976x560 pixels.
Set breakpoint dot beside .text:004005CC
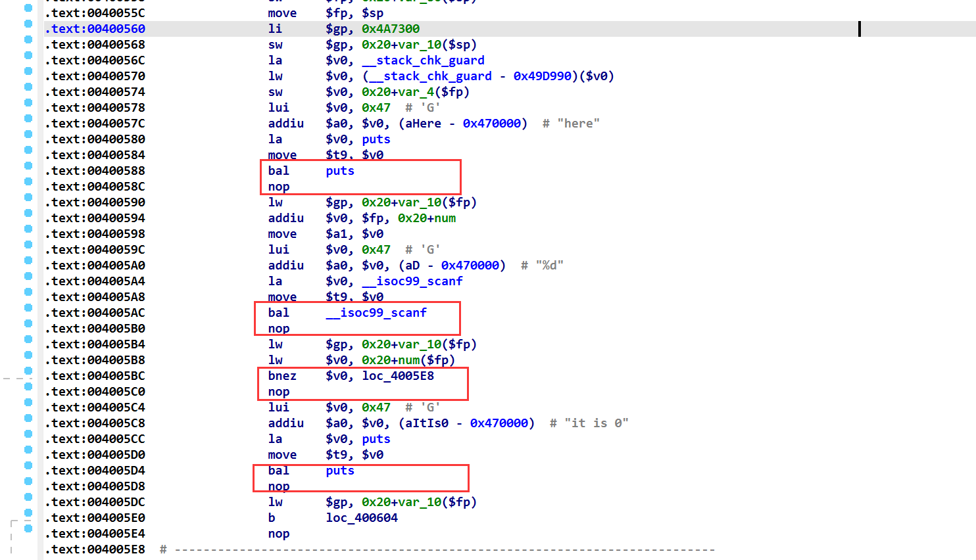28,434
